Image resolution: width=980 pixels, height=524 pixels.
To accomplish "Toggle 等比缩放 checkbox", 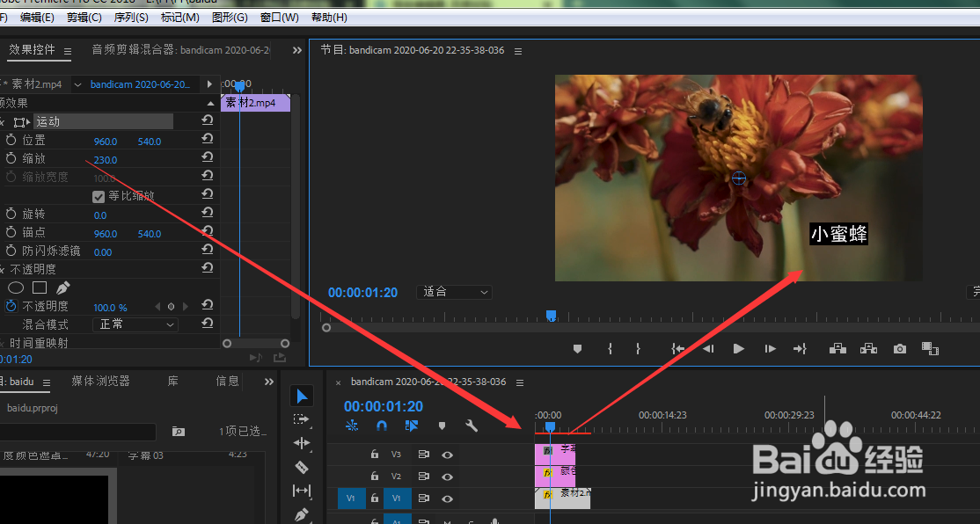I will pyautogui.click(x=99, y=197).
